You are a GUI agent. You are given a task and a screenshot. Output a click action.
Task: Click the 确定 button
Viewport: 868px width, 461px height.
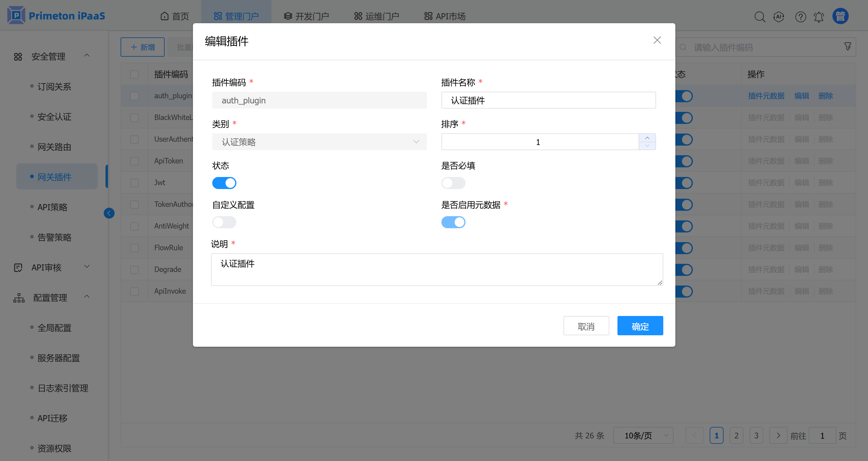pyautogui.click(x=639, y=326)
